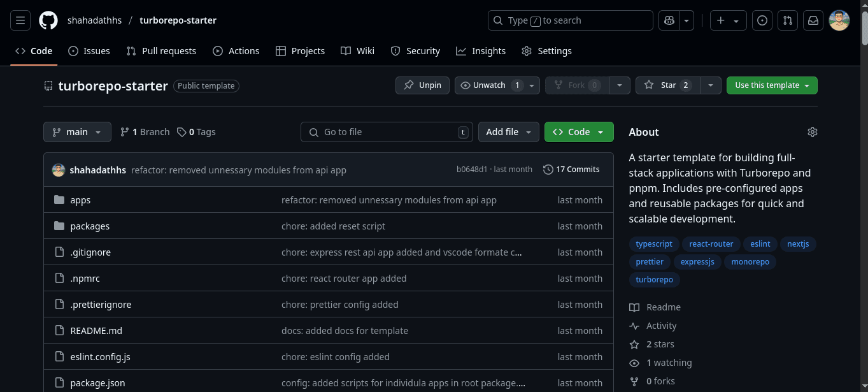Click the .gitignore file icon
868x392 pixels.
tap(59, 252)
